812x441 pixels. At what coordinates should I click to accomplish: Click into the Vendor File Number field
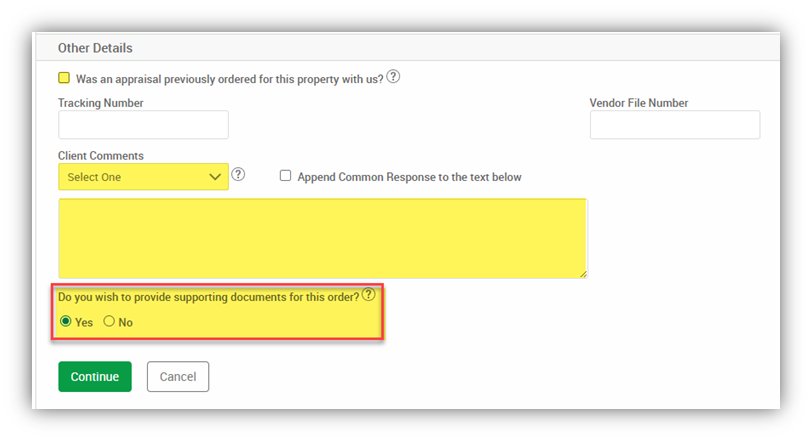pos(675,125)
